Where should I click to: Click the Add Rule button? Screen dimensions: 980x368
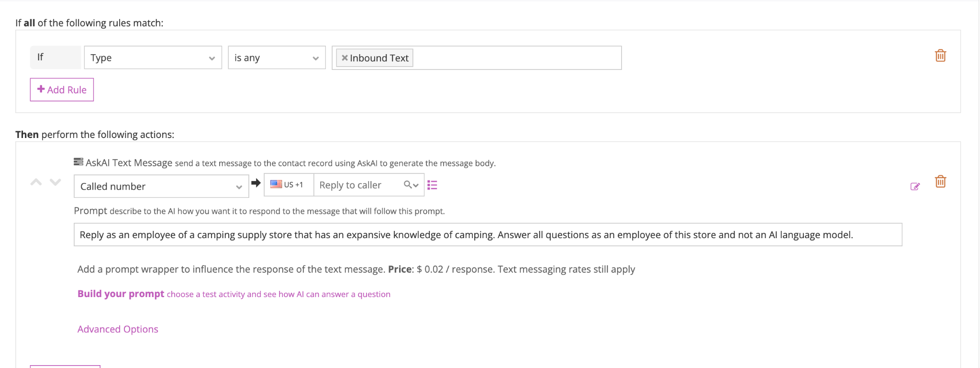click(x=62, y=90)
